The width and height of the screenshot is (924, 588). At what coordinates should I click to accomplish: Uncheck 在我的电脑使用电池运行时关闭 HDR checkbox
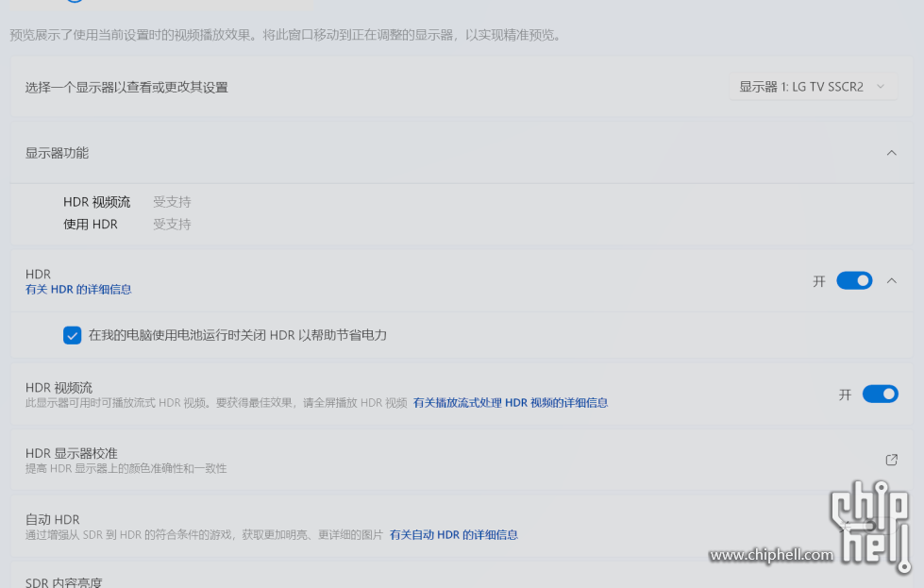72,335
